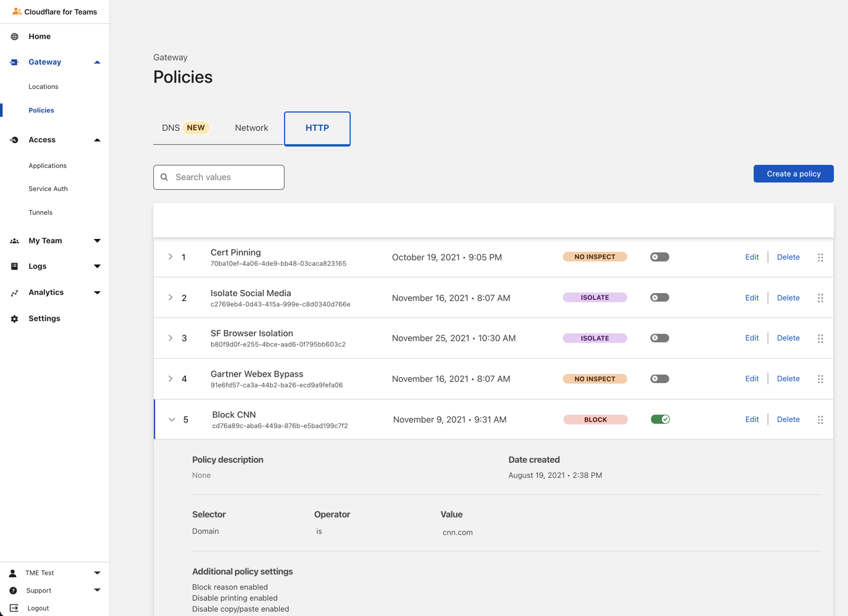The height and width of the screenshot is (616, 848).
Task: Edit the SF Browser Isolation policy
Action: pos(752,338)
